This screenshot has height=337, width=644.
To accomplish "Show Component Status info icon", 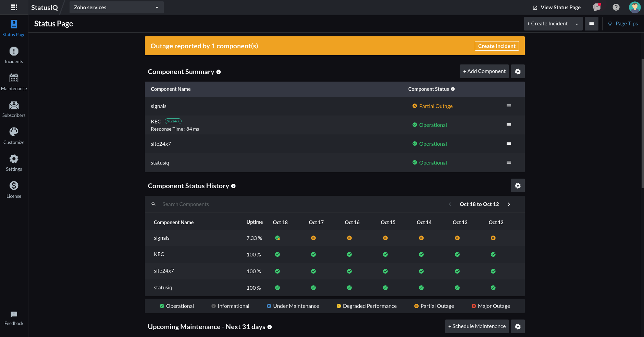I will (453, 89).
